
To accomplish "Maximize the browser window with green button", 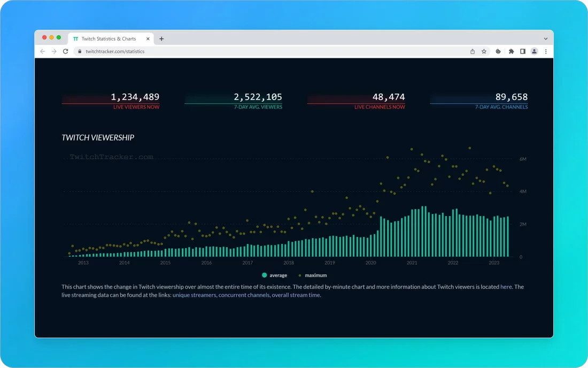I will click(58, 37).
